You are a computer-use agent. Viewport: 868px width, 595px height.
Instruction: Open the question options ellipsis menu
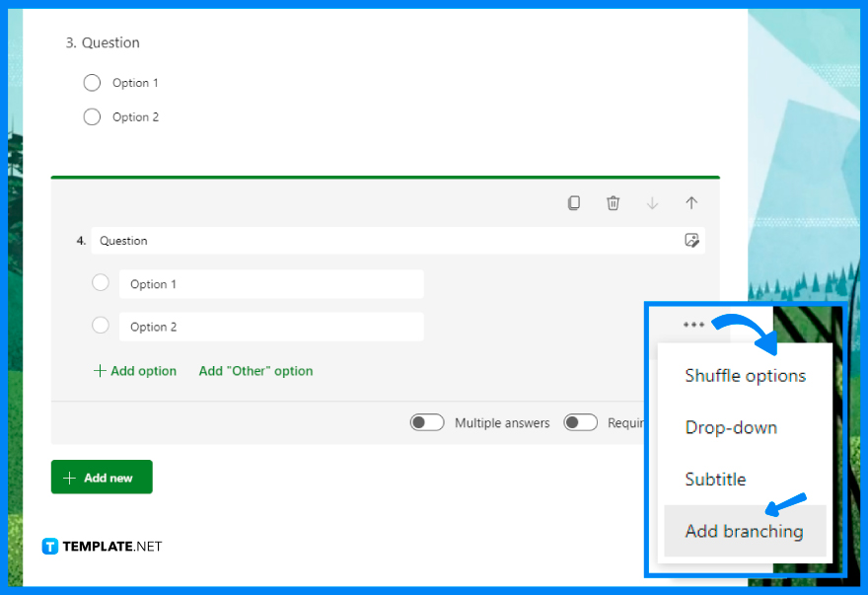click(694, 324)
